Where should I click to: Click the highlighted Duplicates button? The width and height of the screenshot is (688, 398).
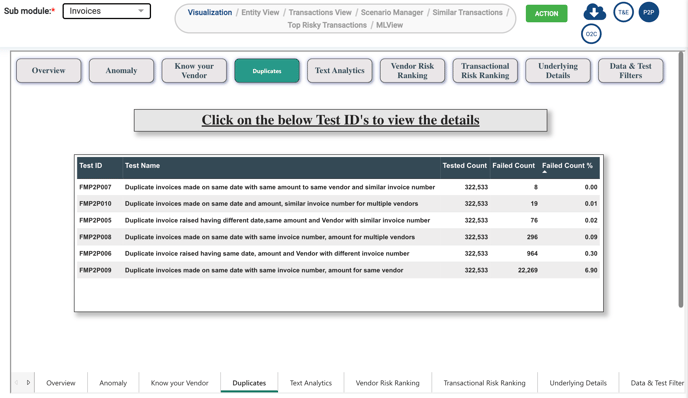pos(267,71)
